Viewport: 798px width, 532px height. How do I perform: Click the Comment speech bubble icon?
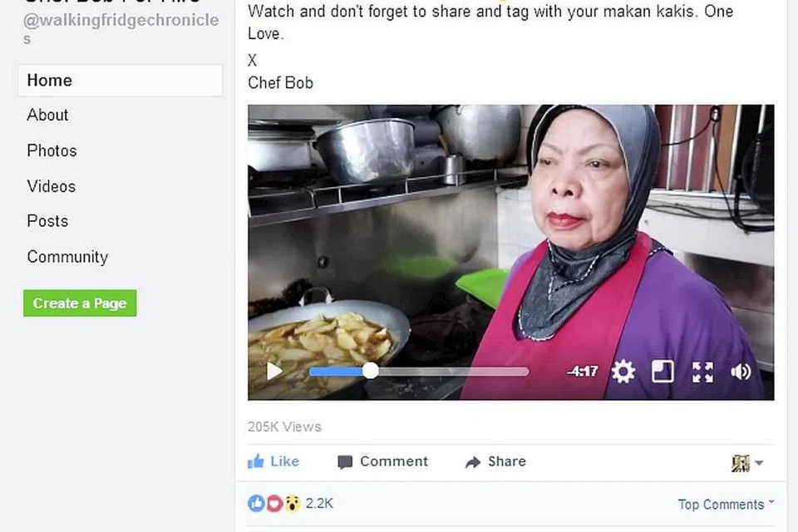(x=344, y=462)
